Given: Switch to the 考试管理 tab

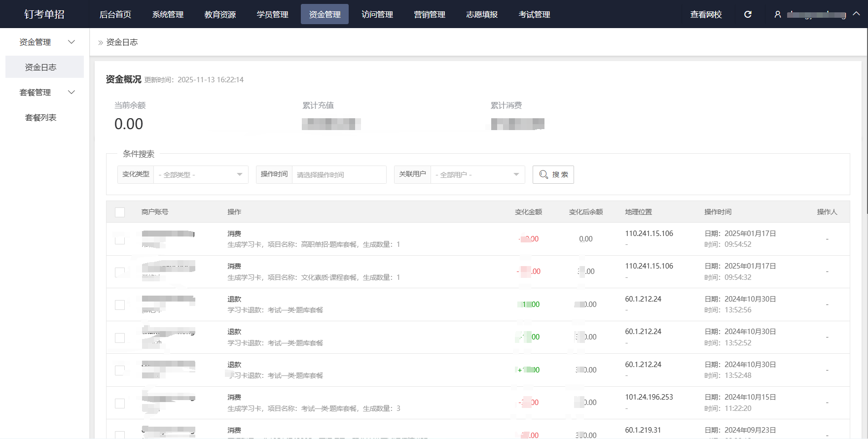Looking at the screenshot, I should (x=534, y=14).
